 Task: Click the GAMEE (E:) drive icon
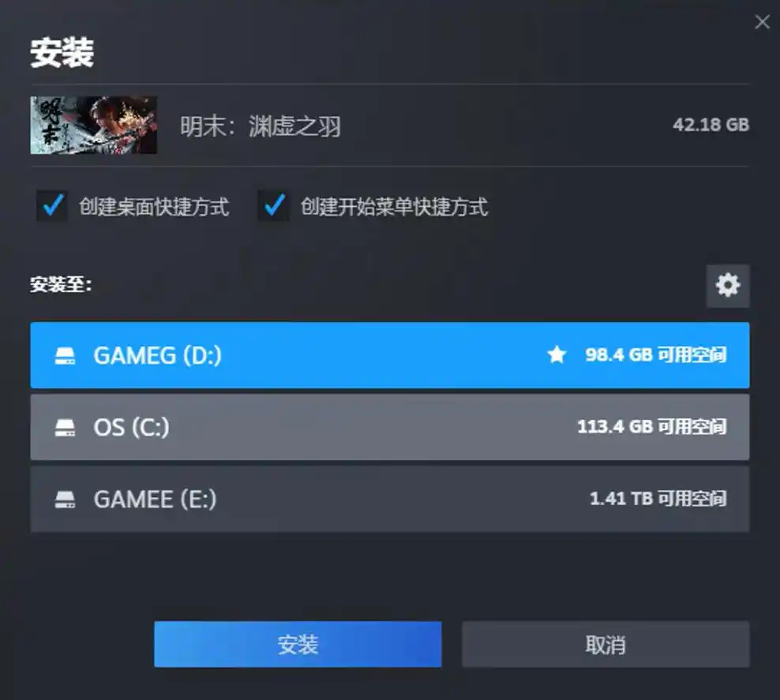(x=65, y=499)
